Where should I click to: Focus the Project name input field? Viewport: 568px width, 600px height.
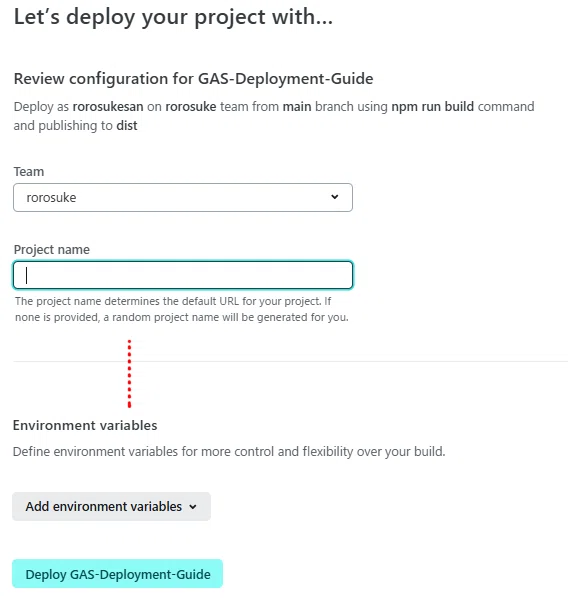pyautogui.click(x=183, y=275)
